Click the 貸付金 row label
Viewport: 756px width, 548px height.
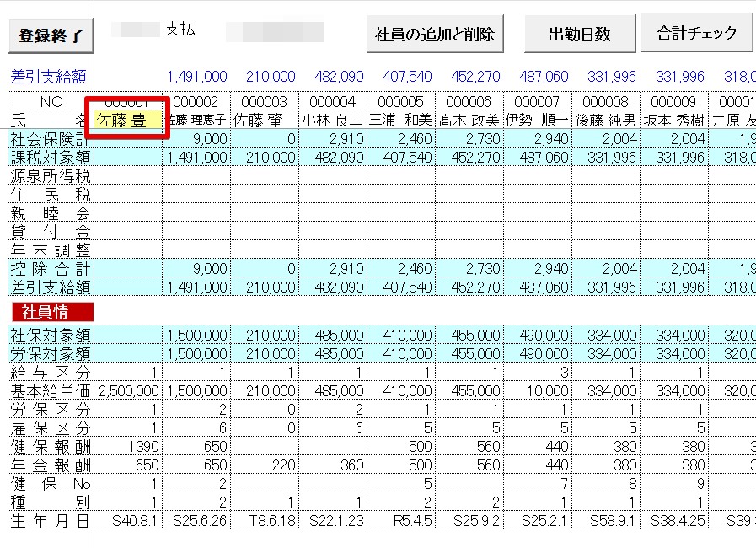(x=51, y=232)
